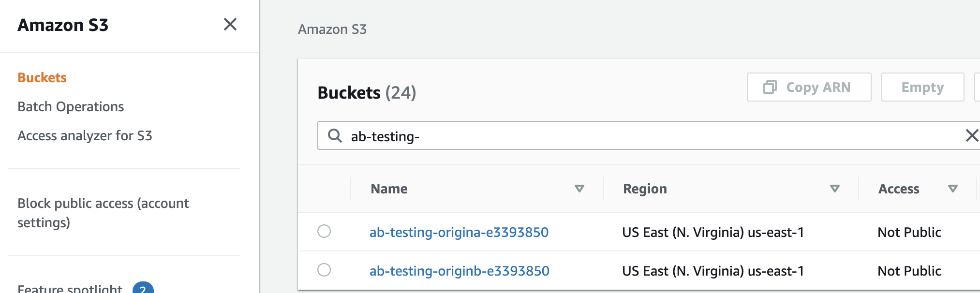Go to Batch Operations

click(71, 106)
